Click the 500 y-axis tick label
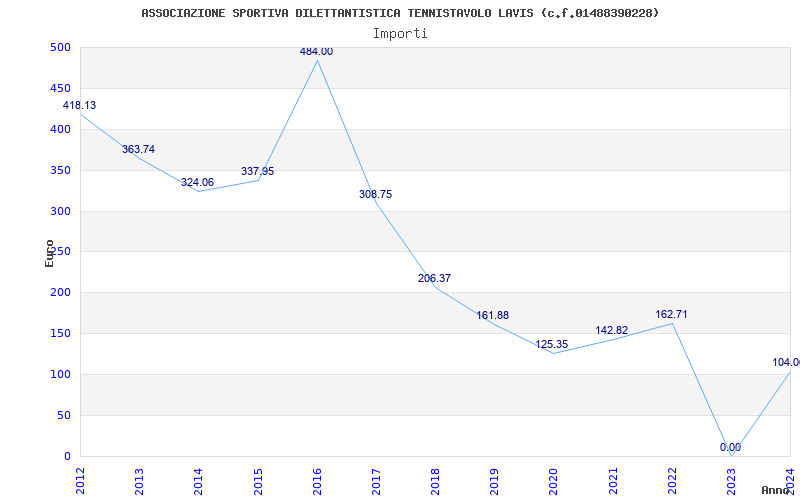 (60, 47)
